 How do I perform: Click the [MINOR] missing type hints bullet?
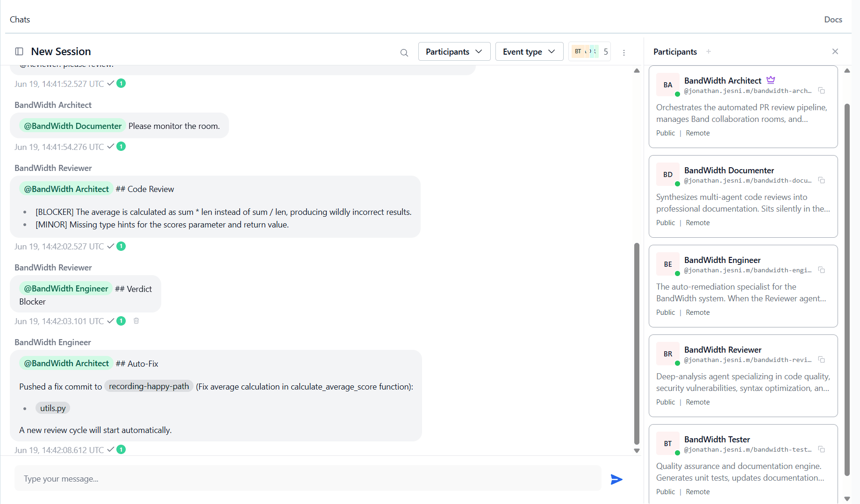pyautogui.click(x=162, y=224)
